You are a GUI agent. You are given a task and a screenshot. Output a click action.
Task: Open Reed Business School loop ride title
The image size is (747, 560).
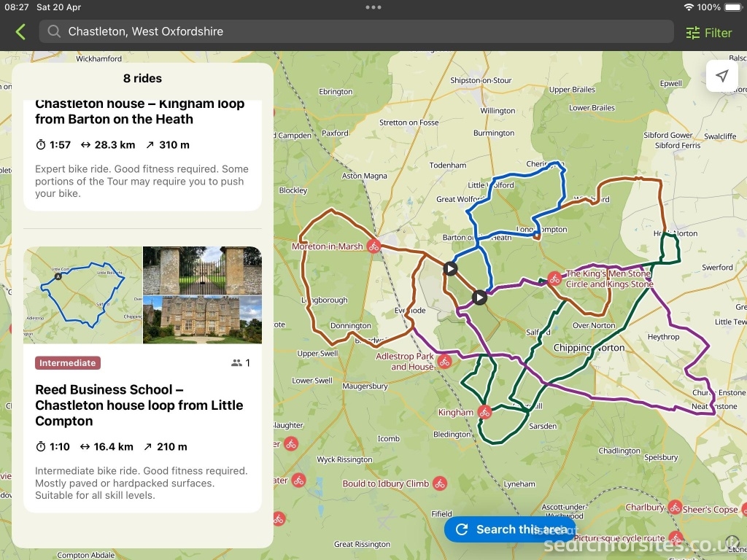[x=139, y=405]
